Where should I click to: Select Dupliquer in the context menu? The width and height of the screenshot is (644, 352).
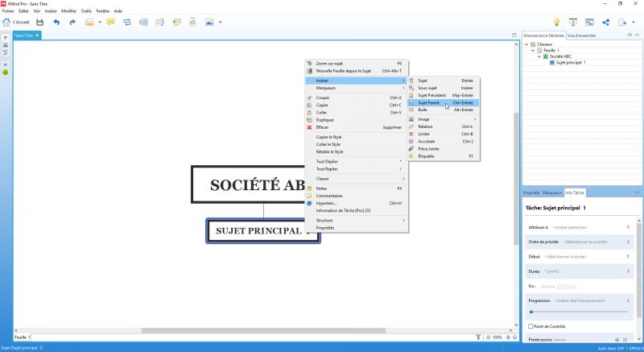(357, 120)
